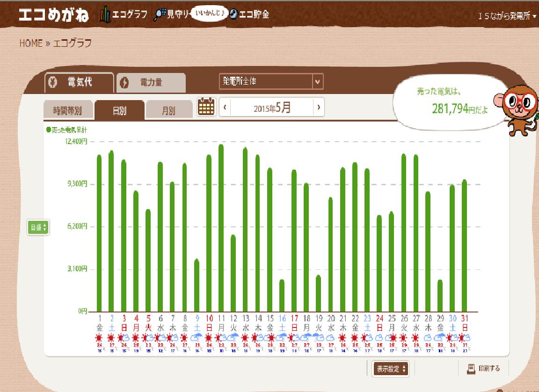Switch to the 時間帯別 tab
The image size is (539, 392).
coord(67,111)
